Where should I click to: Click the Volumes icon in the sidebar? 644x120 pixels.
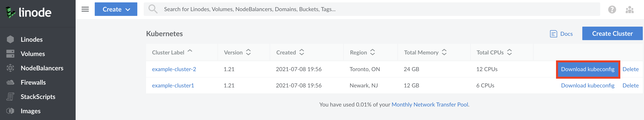click(x=11, y=53)
